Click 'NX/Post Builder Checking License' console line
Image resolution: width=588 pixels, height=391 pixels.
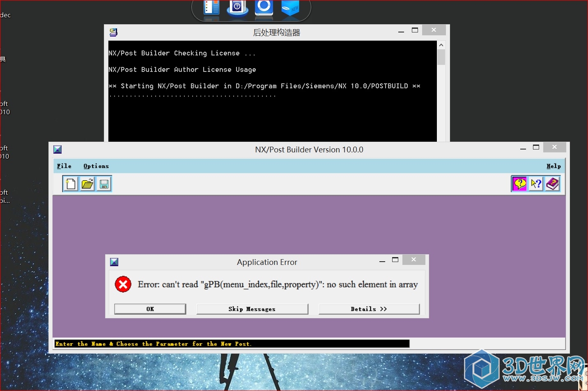click(182, 53)
